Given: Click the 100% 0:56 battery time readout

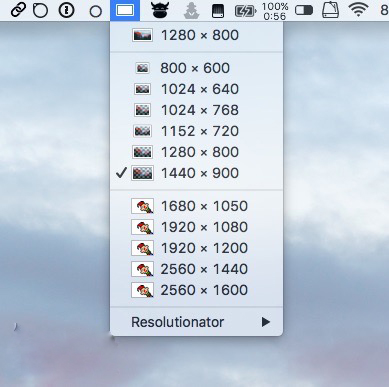Looking at the screenshot, I should (275, 11).
